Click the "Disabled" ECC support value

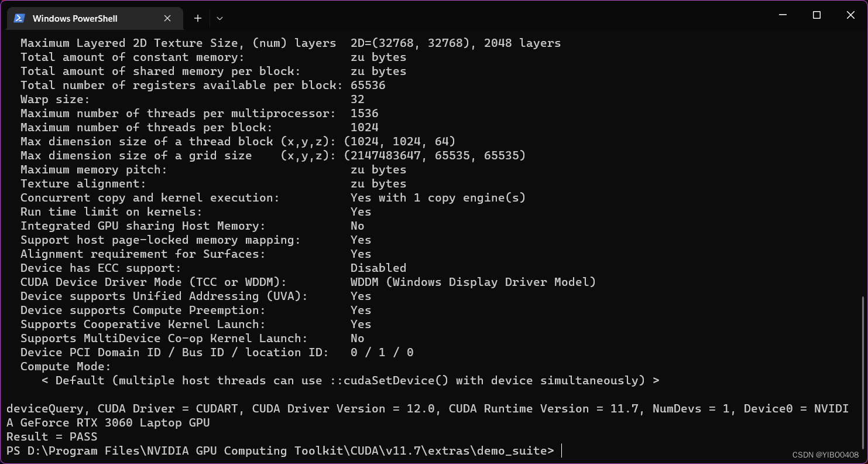pyautogui.click(x=378, y=268)
